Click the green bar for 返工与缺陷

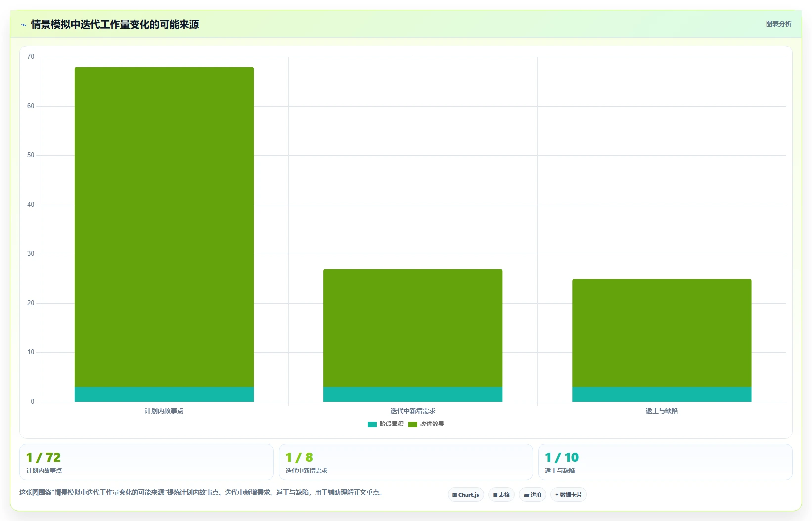click(662, 333)
